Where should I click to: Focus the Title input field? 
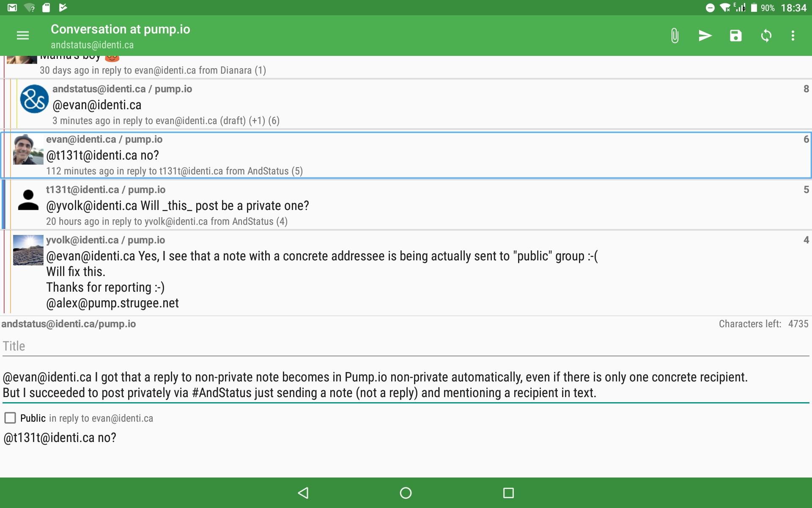tap(406, 346)
